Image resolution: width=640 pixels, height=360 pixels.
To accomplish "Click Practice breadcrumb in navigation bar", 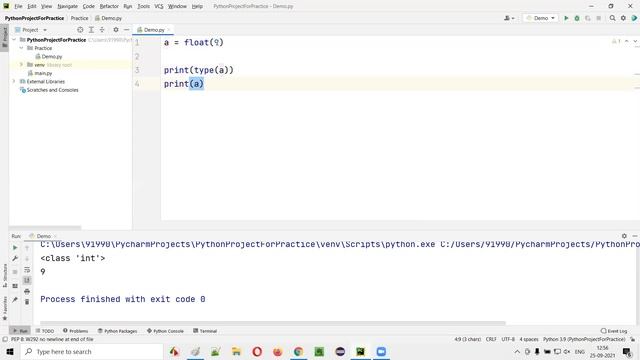I will [x=79, y=18].
